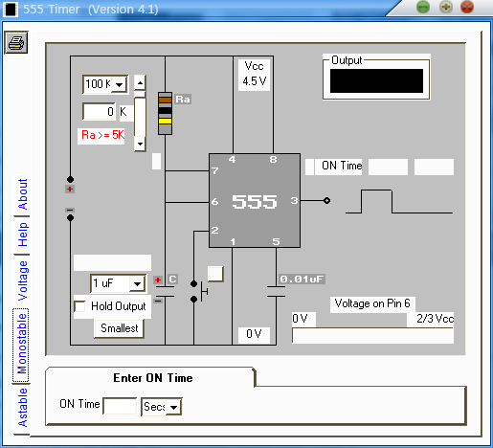Viewport: 493px width, 448px height.
Task: Click the small square trigger button
Action: click(x=215, y=274)
